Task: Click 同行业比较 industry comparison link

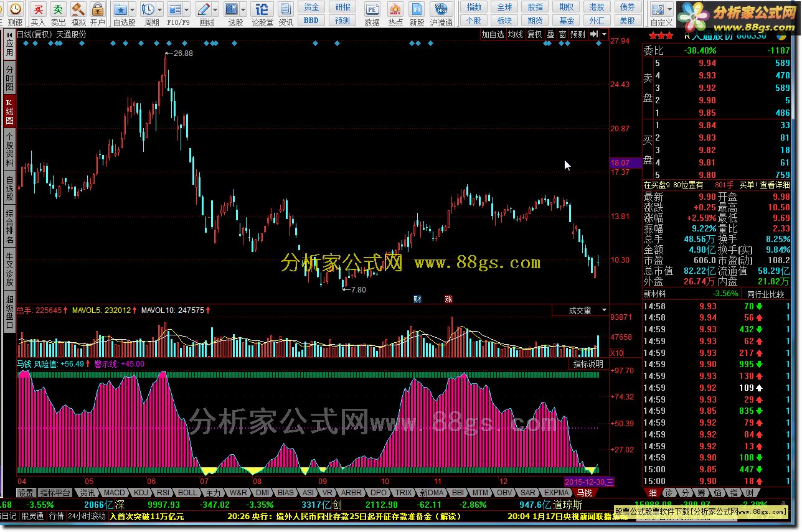Action: pos(765,294)
